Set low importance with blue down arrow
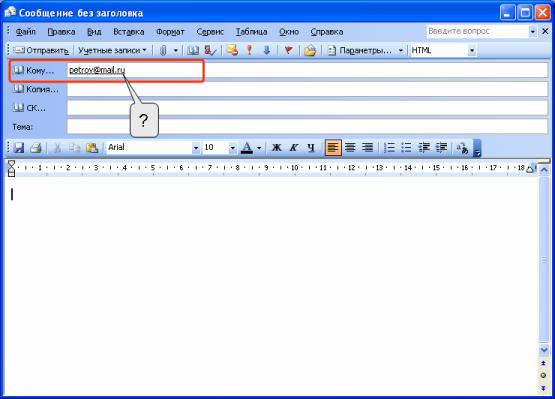Viewport: 555px width, 399px height. click(x=267, y=51)
